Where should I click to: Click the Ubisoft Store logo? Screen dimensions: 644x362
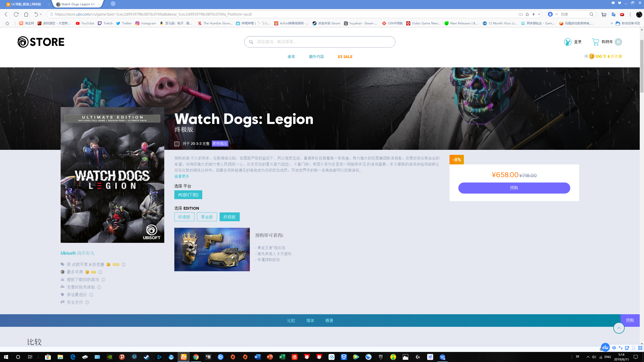tap(41, 42)
